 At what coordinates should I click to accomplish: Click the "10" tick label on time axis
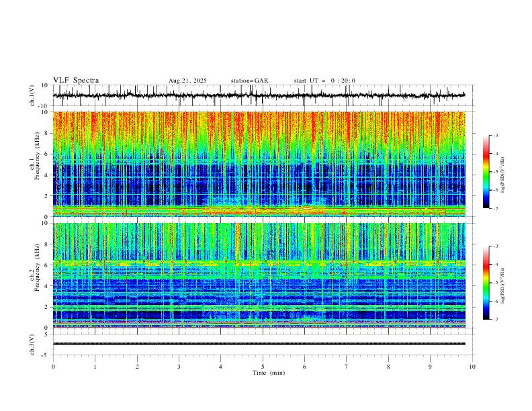pyautogui.click(x=472, y=367)
